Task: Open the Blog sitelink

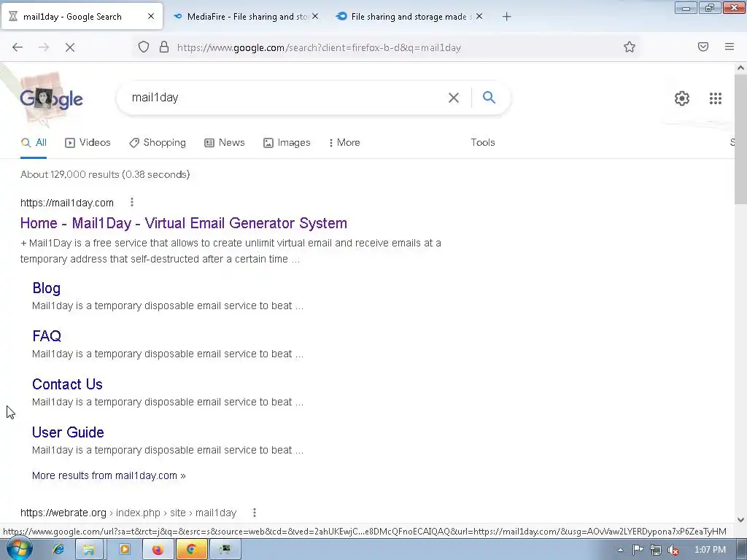Action: [46, 288]
